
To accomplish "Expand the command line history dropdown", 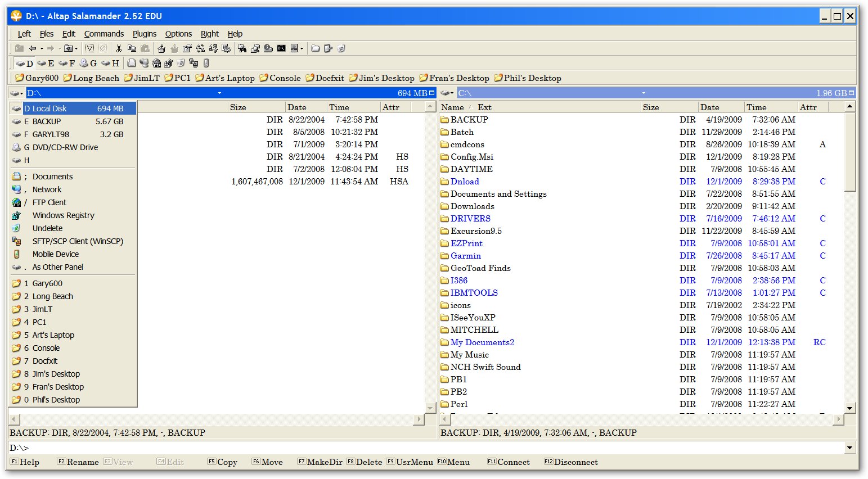I will coord(849,448).
